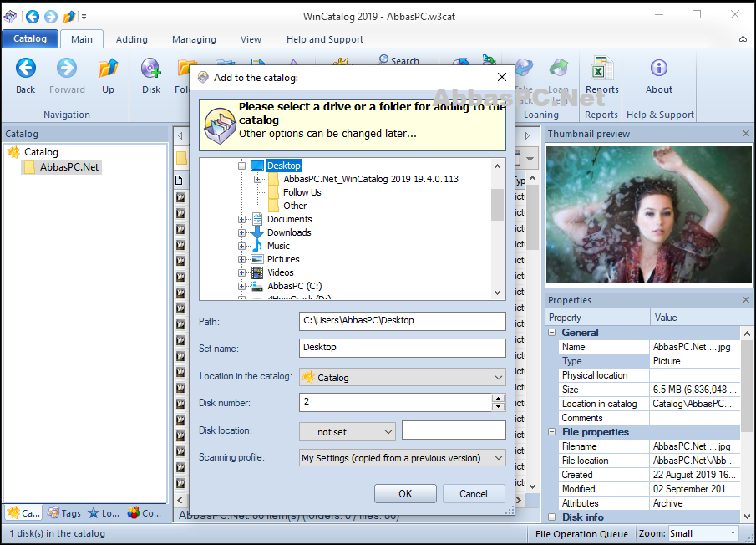Decrease the Disk number with down arrow

coord(498,406)
